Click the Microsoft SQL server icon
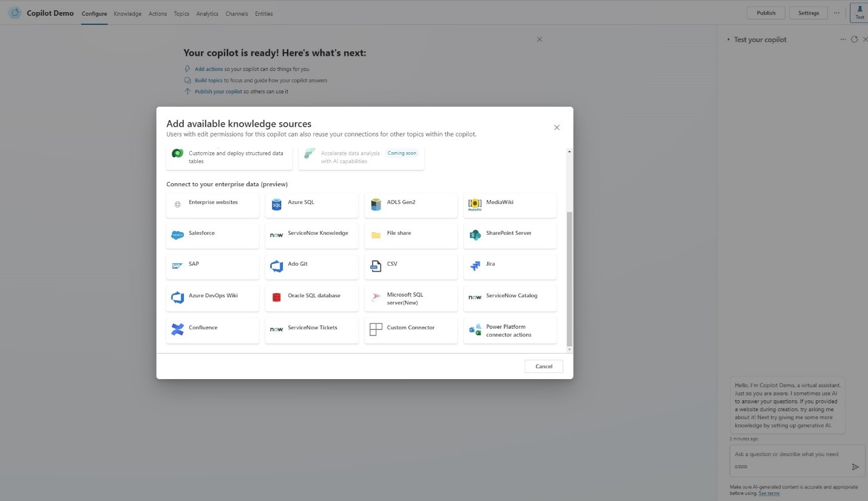The width and height of the screenshot is (868, 501). pos(376,297)
